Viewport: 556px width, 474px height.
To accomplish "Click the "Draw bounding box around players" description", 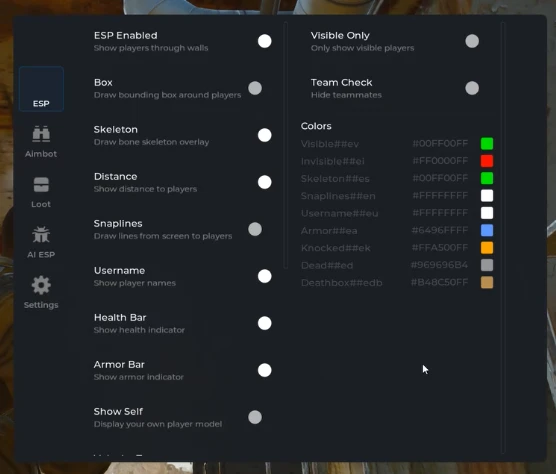I will click(x=167, y=95).
